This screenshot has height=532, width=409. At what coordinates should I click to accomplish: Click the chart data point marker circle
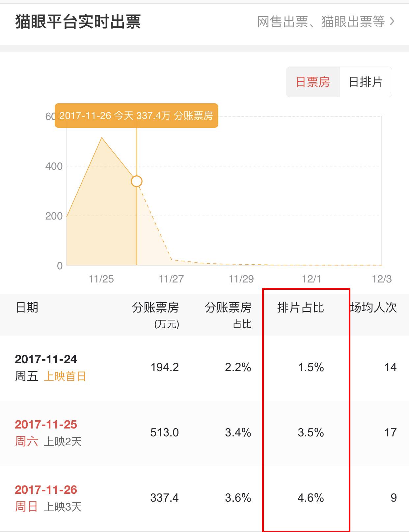(137, 181)
